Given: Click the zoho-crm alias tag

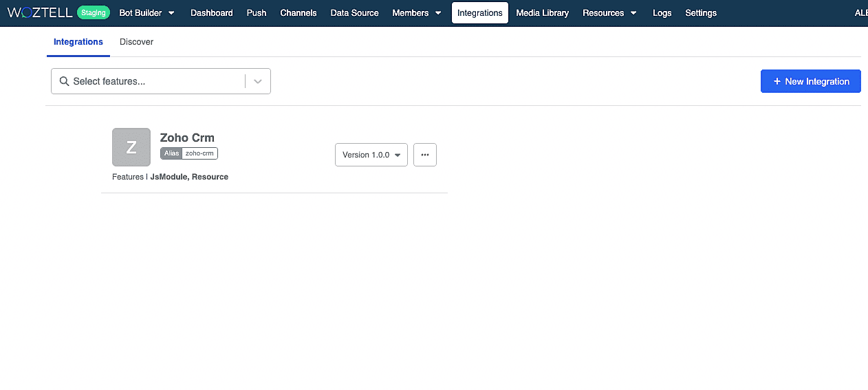Looking at the screenshot, I should tap(189, 153).
